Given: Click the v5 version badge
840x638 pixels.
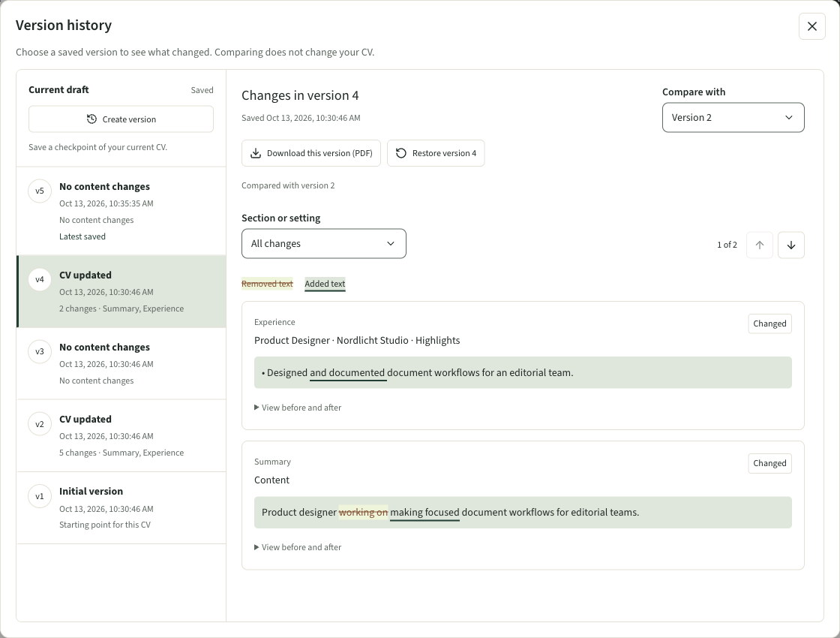Looking at the screenshot, I should tap(40, 191).
